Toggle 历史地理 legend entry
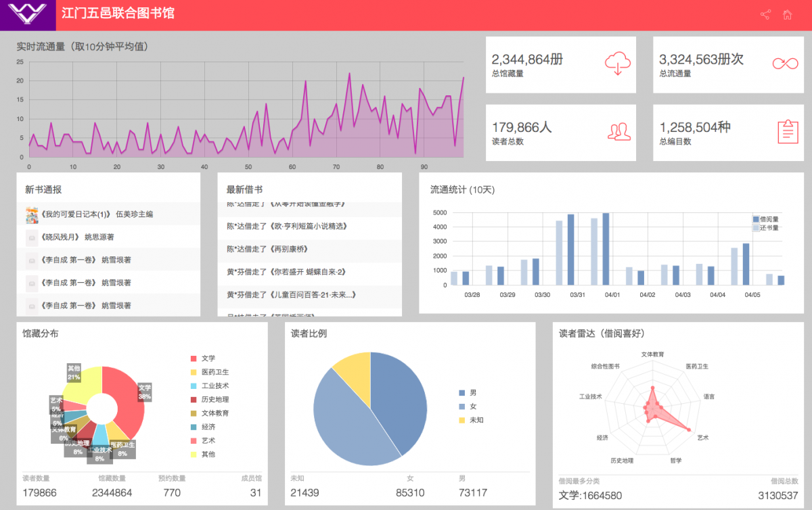Image resolution: width=812 pixels, height=510 pixels. (x=210, y=400)
